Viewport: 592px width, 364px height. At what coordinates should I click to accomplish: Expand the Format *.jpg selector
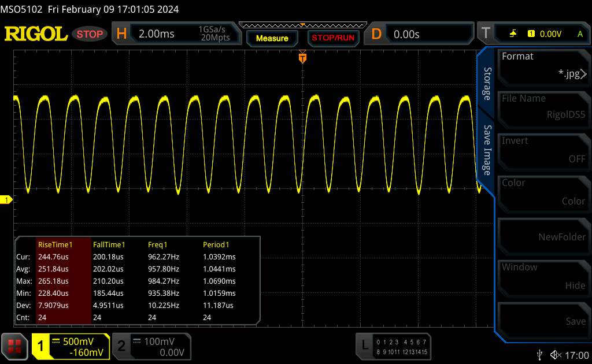click(542, 65)
